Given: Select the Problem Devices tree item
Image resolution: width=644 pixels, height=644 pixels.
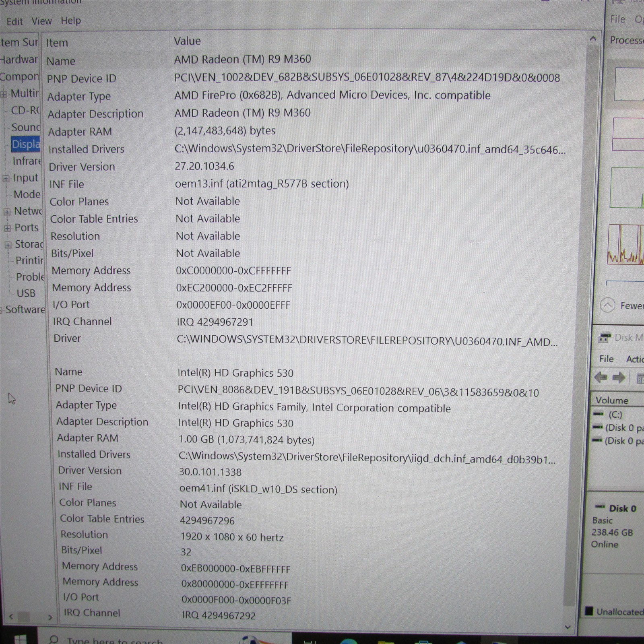Looking at the screenshot, I should tap(30, 277).
